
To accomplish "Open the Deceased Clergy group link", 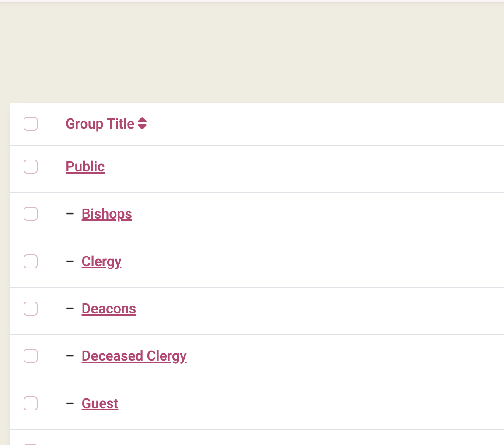I will (134, 356).
